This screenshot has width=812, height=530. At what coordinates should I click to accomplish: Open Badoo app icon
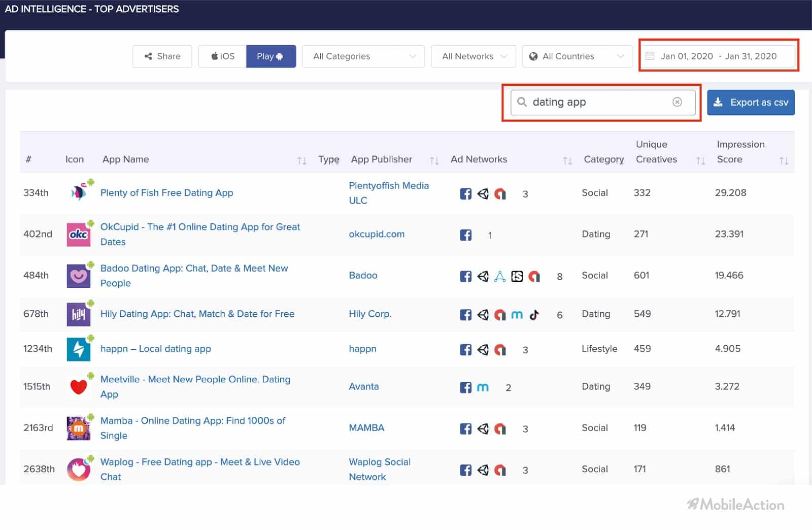tap(79, 276)
